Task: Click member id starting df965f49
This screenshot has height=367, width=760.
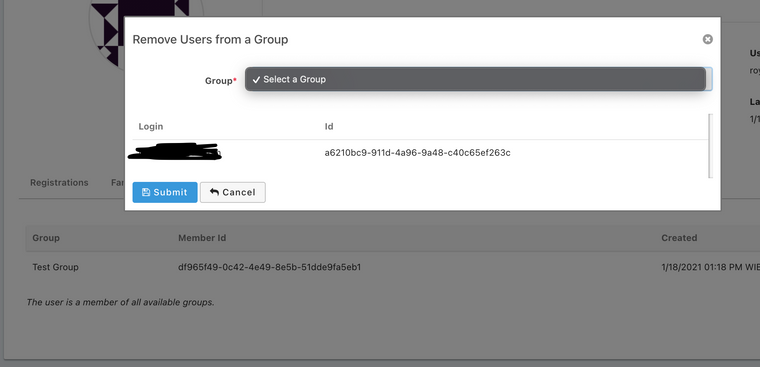Action: click(269, 267)
